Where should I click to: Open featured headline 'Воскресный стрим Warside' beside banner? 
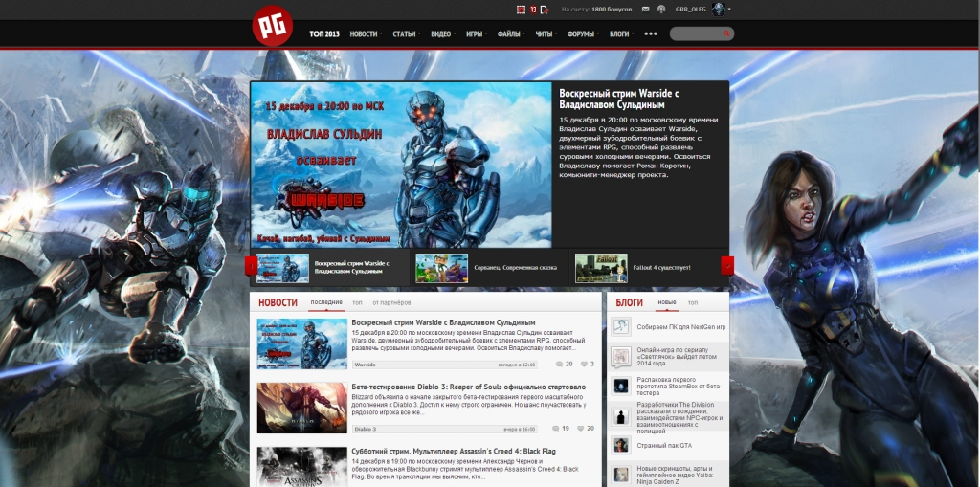pyautogui.click(x=619, y=99)
